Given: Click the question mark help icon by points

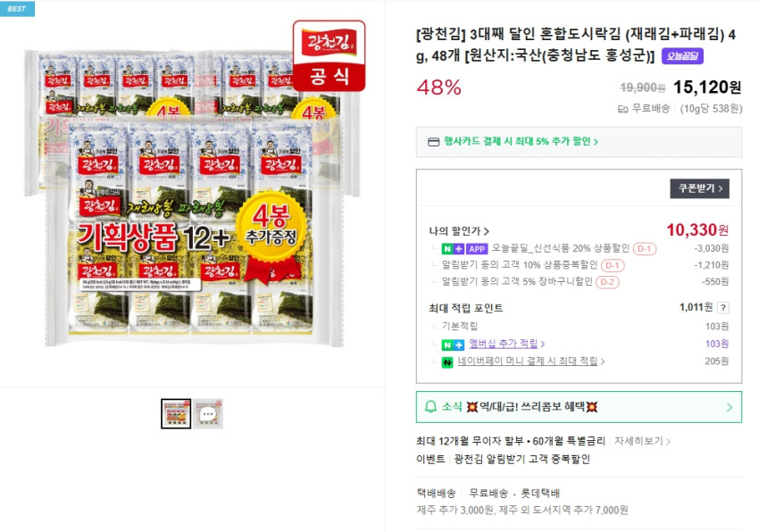Looking at the screenshot, I should point(722,307).
